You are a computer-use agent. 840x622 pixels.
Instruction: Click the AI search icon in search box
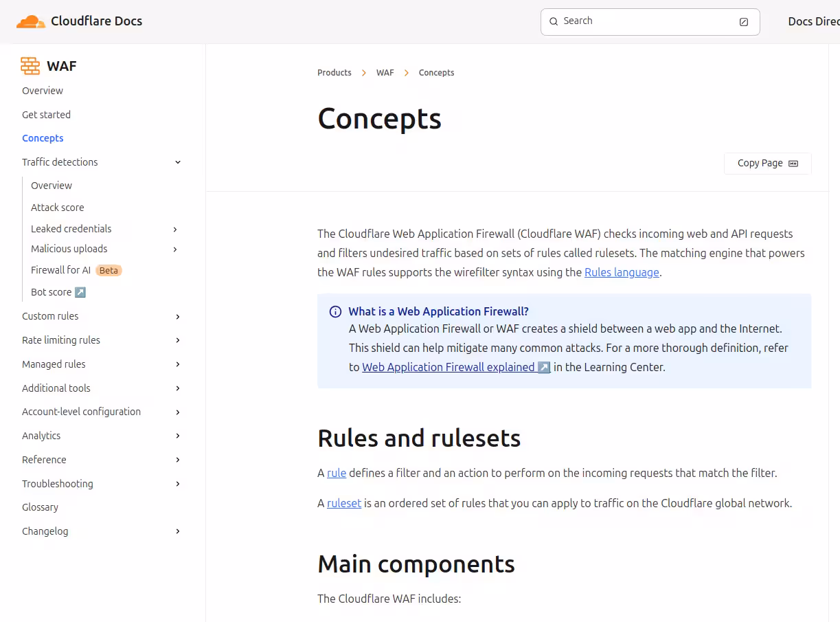[744, 22]
